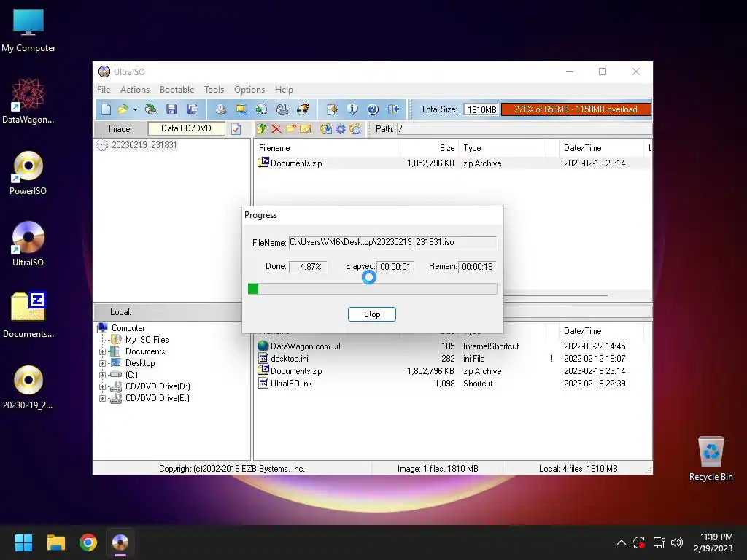Click the New blank image toolbar icon
Image resolution: width=747 pixels, height=560 pixels.
106,109
